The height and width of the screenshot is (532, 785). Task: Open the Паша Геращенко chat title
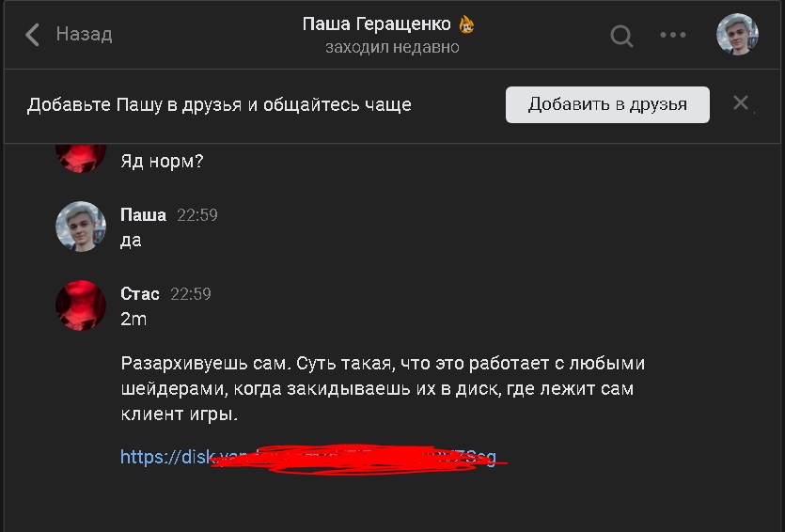[x=379, y=23]
